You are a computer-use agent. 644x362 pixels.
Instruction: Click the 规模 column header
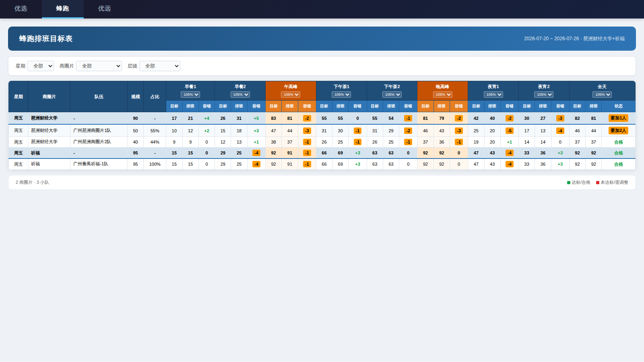[136, 97]
